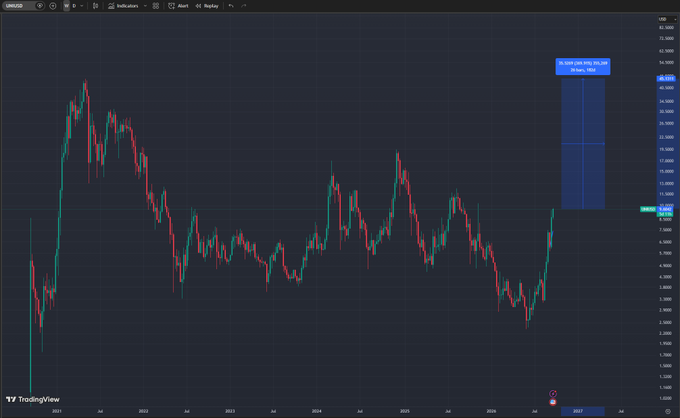Open the candlestick chart type selector
Viewport: 680px width, 418px height.
coord(95,6)
